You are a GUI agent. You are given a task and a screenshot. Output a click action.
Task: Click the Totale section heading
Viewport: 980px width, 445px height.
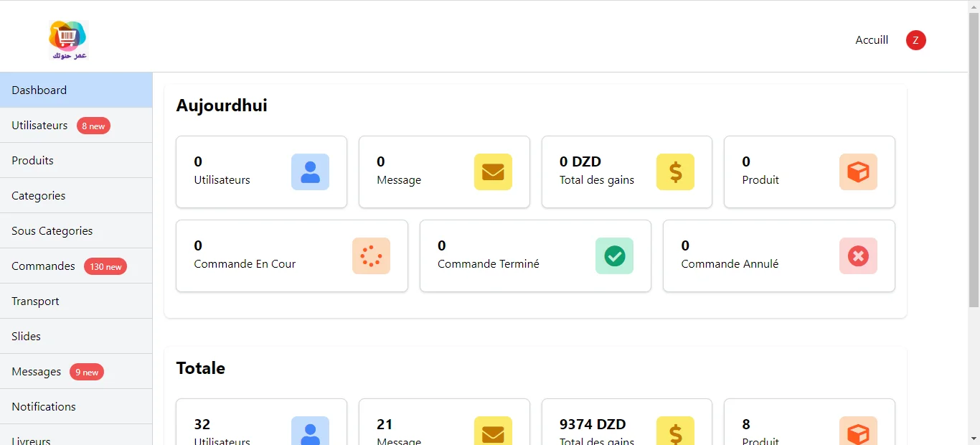coord(201,368)
